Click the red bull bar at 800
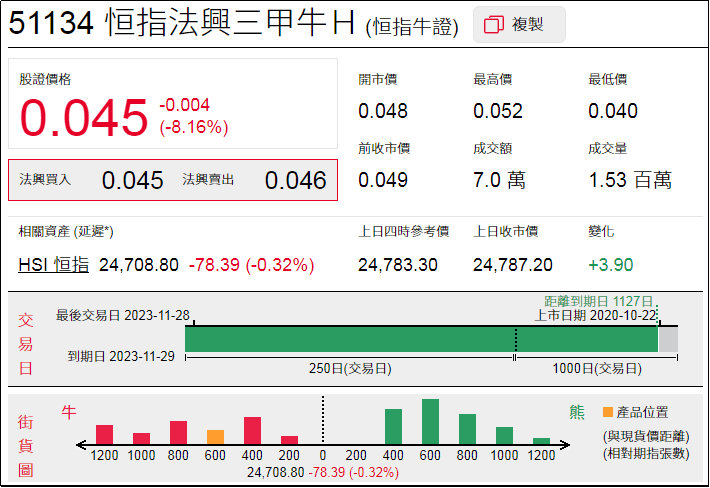Image resolution: width=710 pixels, height=488 pixels. tap(178, 433)
